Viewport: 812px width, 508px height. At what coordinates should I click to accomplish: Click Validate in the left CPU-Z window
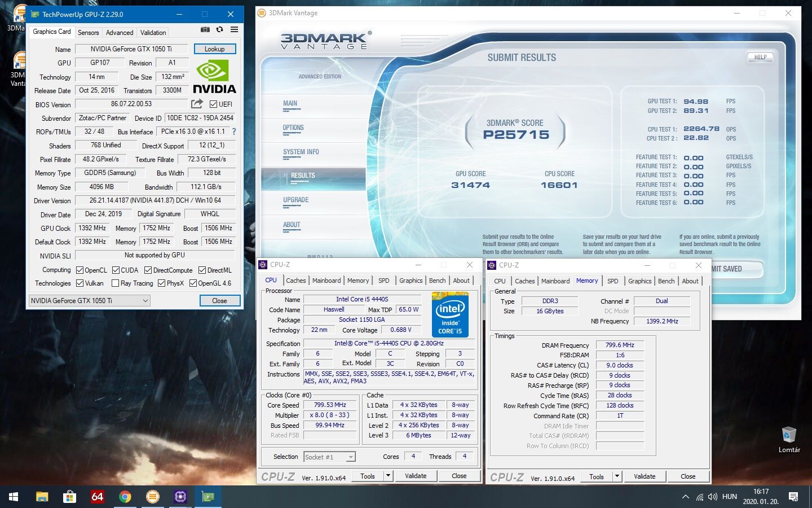416,476
